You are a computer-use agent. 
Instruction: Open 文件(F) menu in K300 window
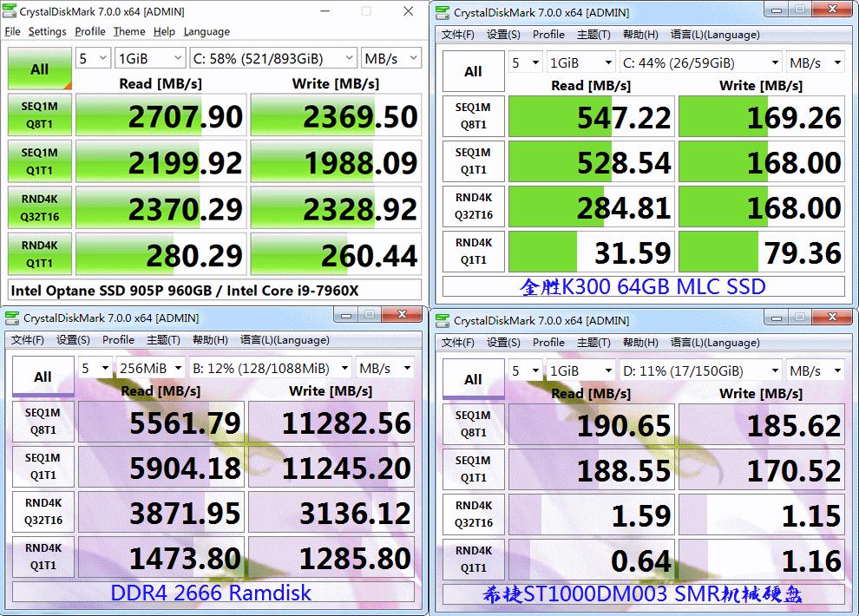[x=457, y=35]
